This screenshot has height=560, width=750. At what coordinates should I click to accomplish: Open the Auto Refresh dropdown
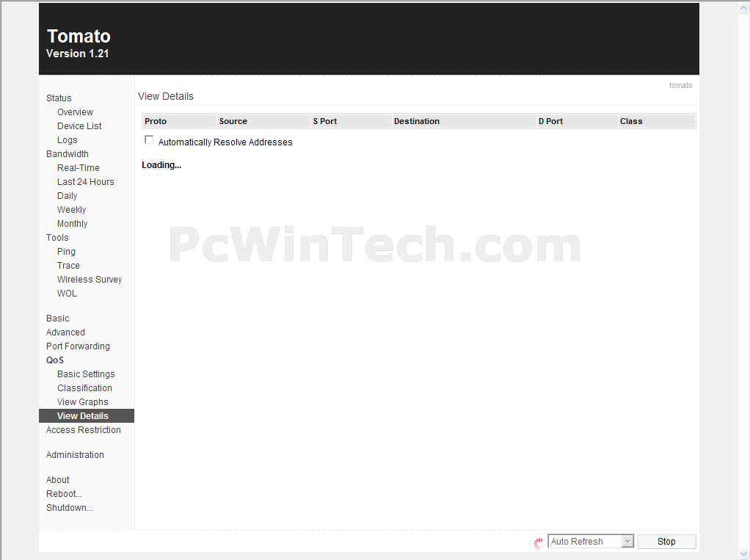(x=591, y=542)
